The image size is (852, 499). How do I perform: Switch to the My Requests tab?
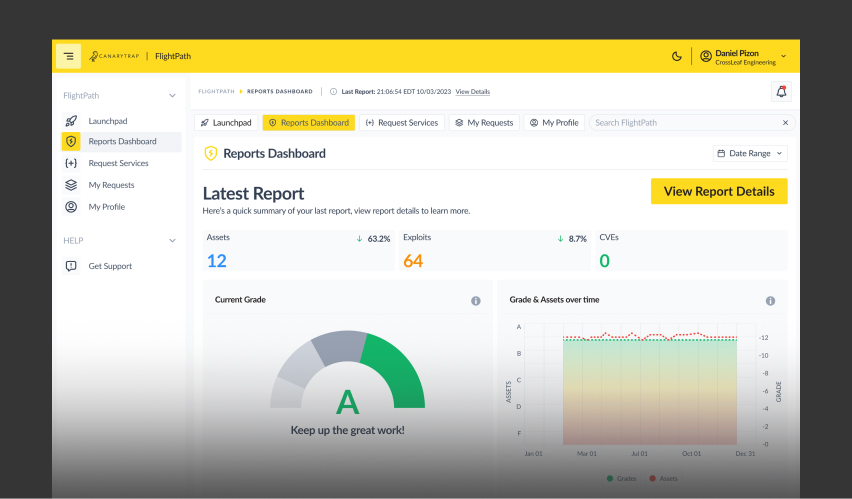pos(483,123)
